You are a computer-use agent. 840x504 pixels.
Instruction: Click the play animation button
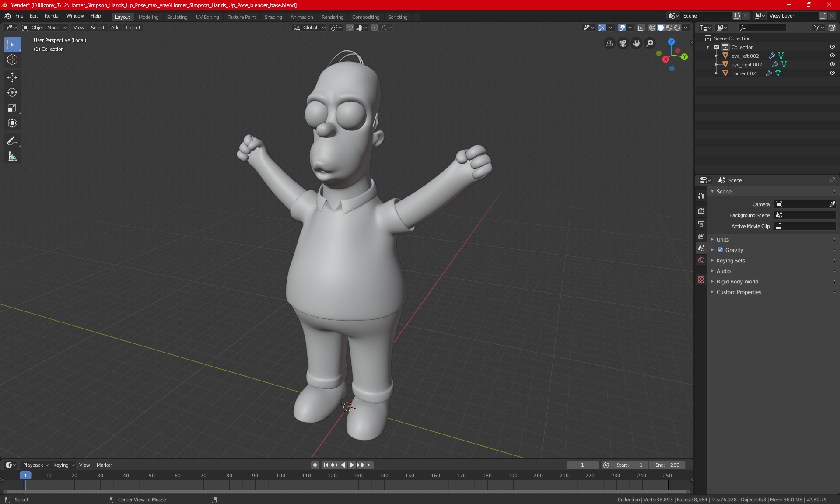tap(351, 465)
